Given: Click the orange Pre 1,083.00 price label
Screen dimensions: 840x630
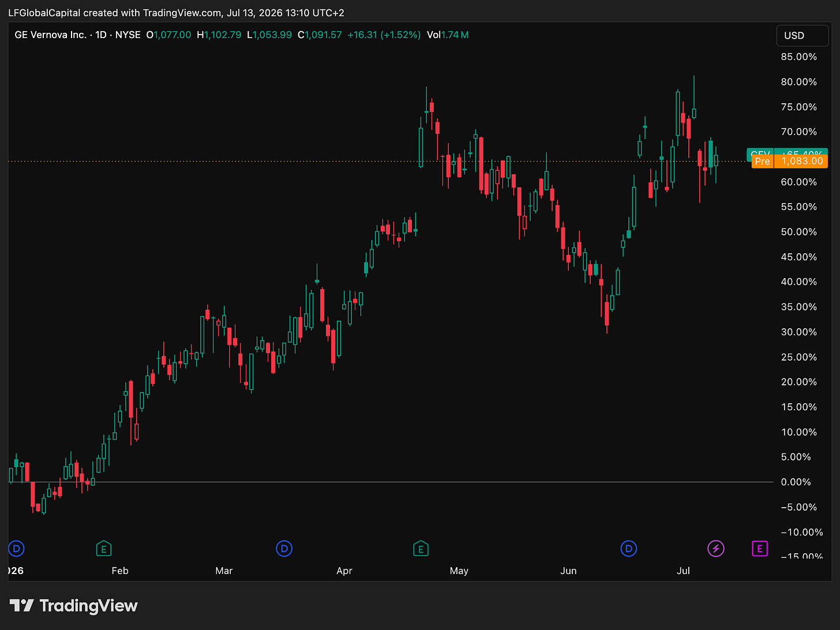Looking at the screenshot, I should coord(789,161).
